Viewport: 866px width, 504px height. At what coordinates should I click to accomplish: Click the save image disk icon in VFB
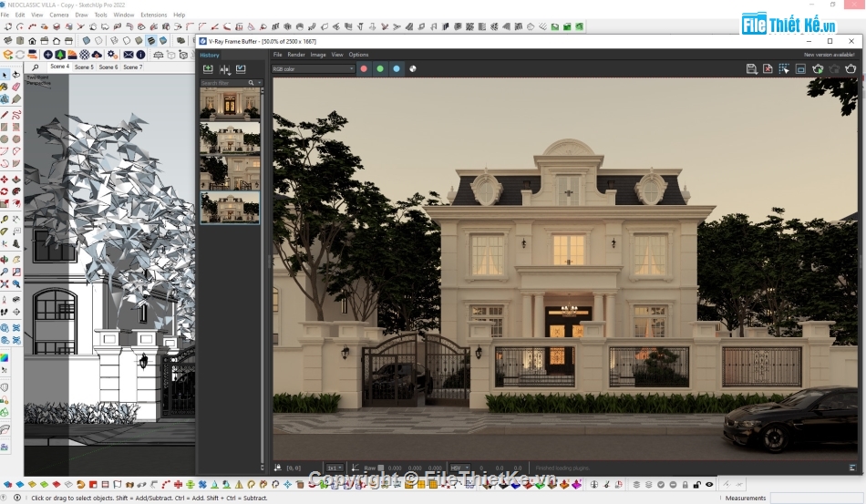751,69
